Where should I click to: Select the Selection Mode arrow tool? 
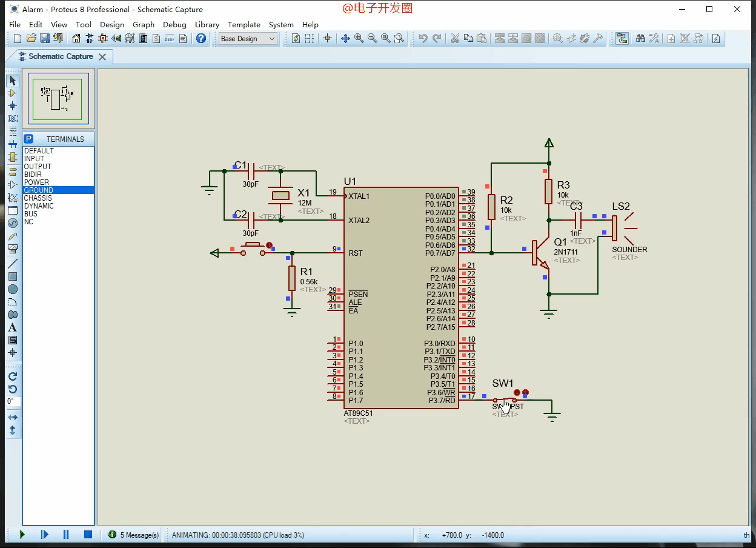(12, 81)
